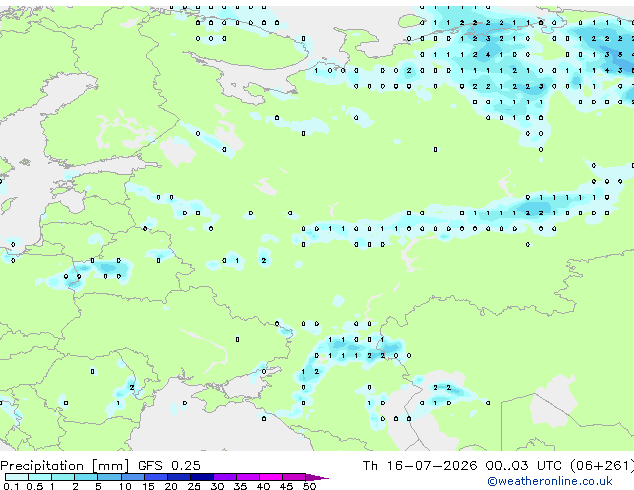This screenshot has width=634, height=490.
Task: Click the '10' legend scale label
Action: click(x=125, y=486)
